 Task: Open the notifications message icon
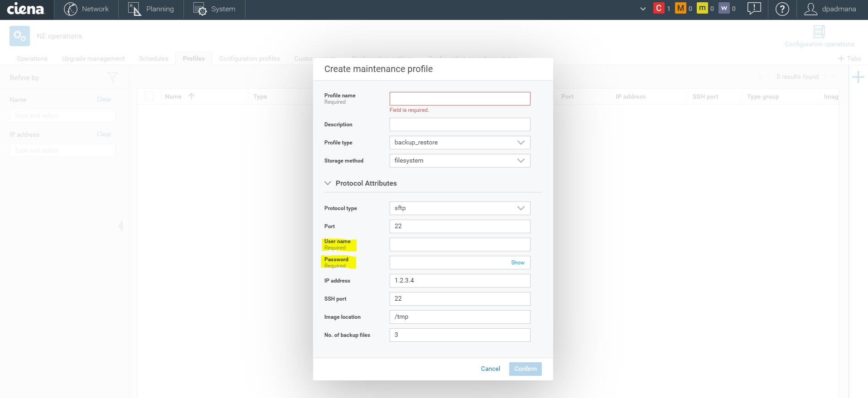coord(754,9)
